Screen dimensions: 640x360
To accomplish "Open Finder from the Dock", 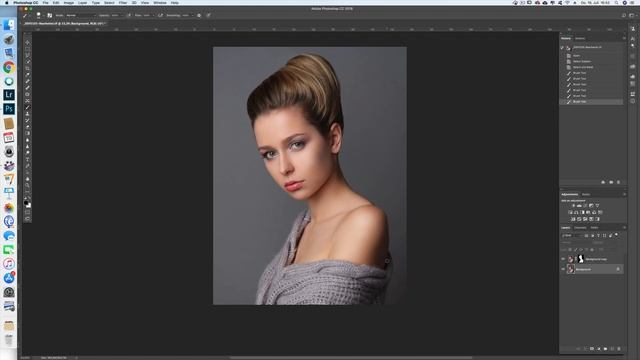I will [9, 25].
